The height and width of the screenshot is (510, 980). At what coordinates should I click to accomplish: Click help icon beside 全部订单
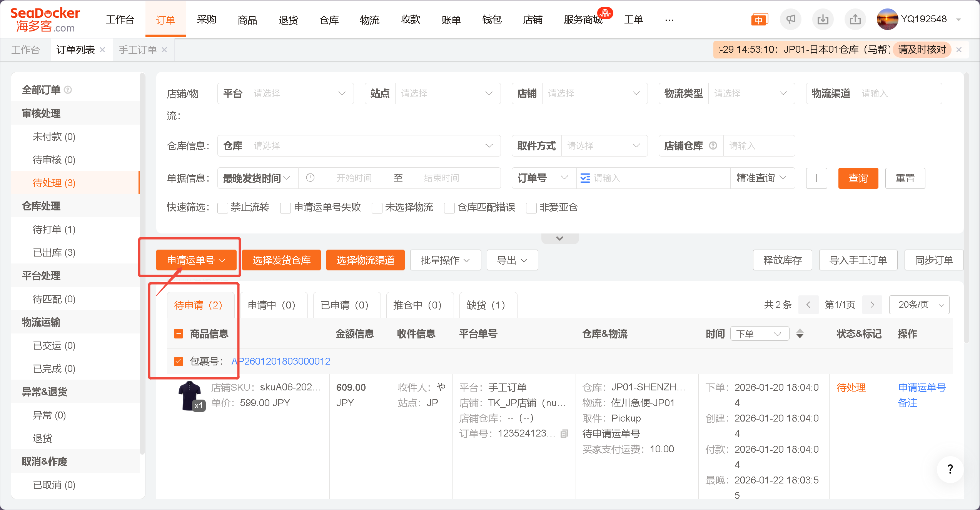point(68,90)
